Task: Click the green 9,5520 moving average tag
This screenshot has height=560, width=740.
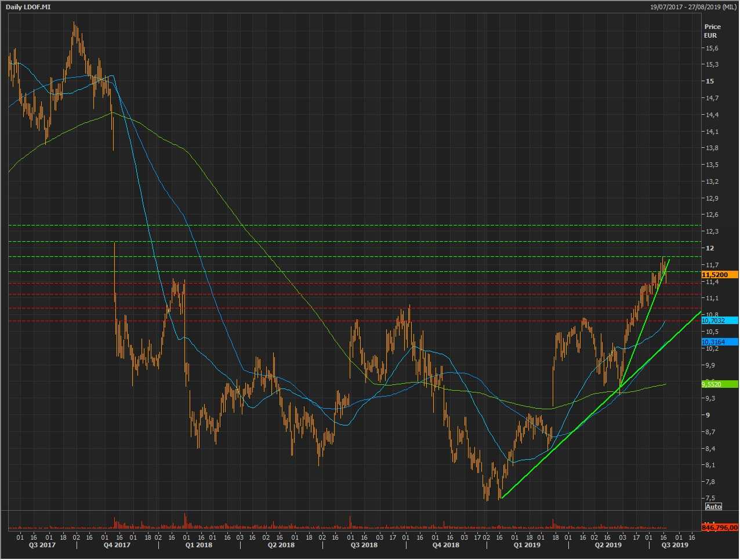Action: [x=719, y=384]
